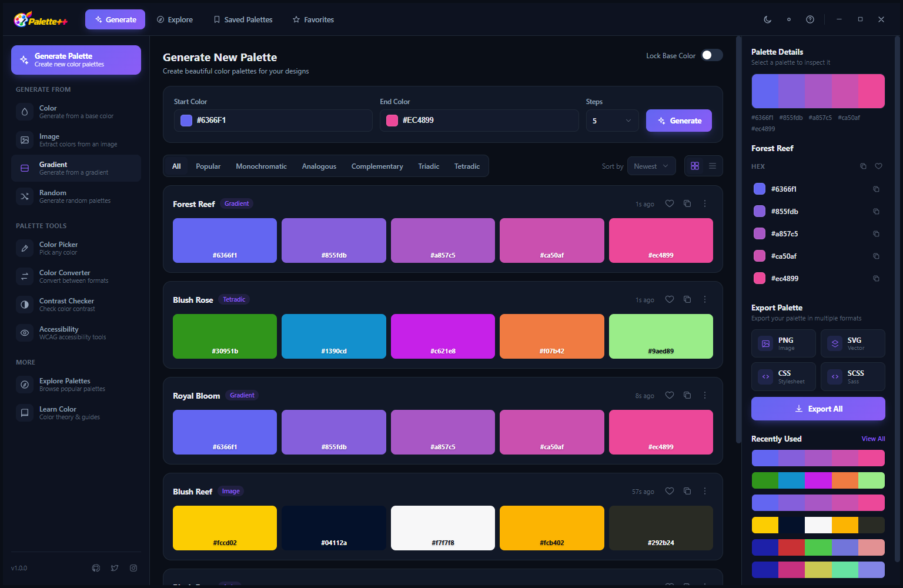
Task: Select #fcb402 swatch in Blush Reef
Action: pyautogui.click(x=552, y=528)
